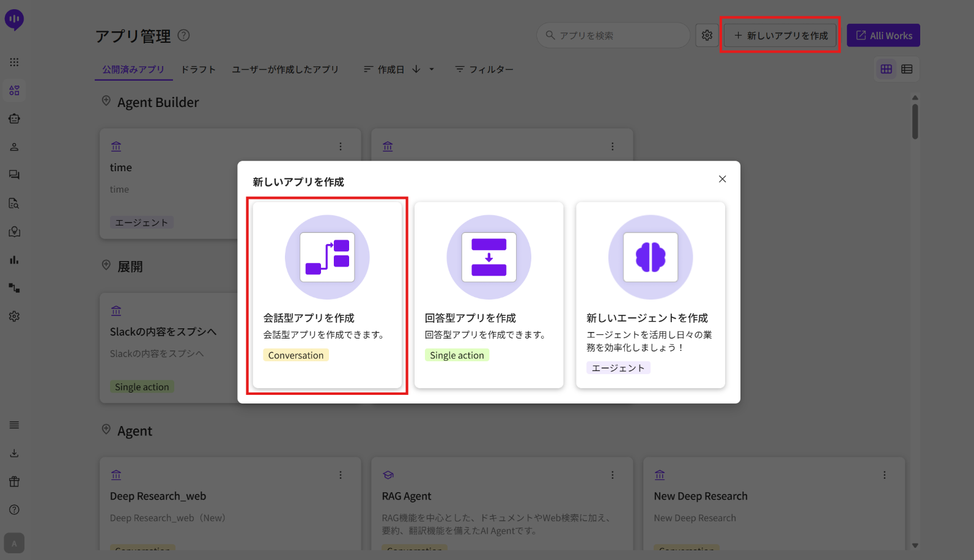The width and height of the screenshot is (974, 560).
Task: Switch to the ドラフト tab
Action: click(x=198, y=70)
